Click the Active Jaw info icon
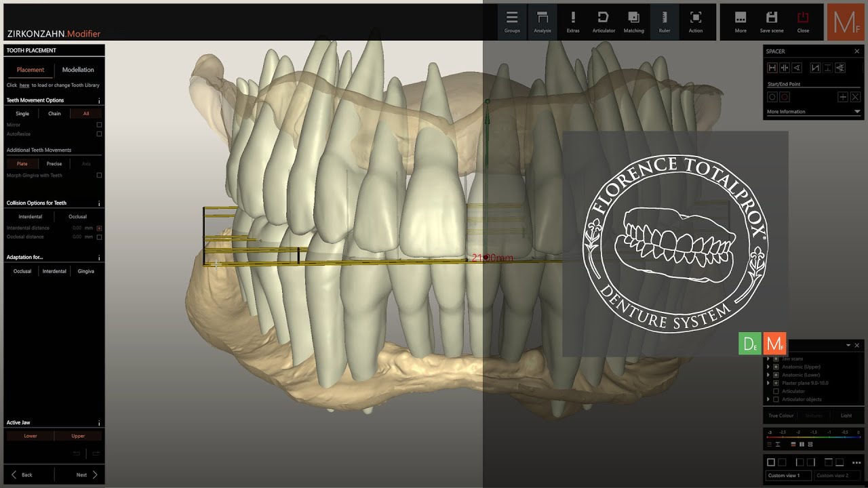The width and height of the screenshot is (868, 488). (99, 423)
